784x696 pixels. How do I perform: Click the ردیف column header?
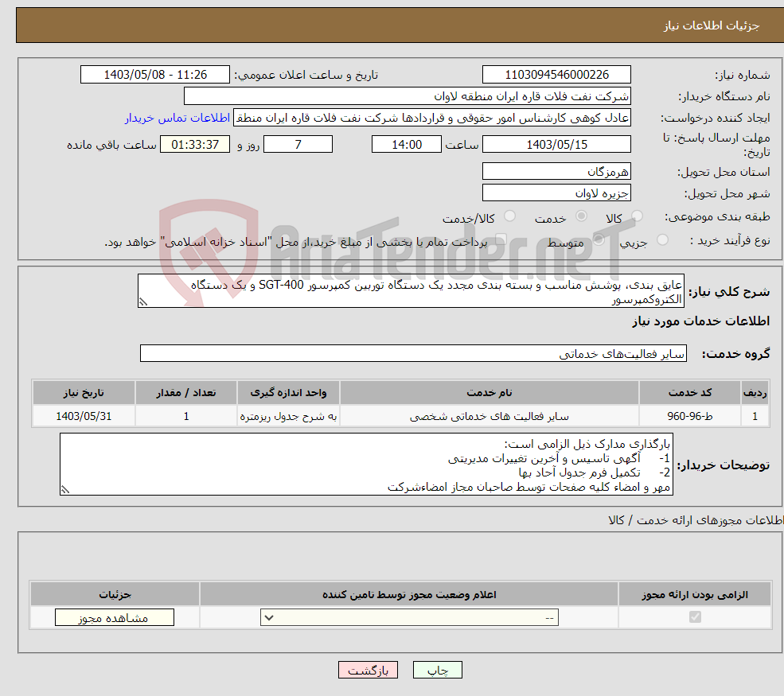click(x=755, y=393)
